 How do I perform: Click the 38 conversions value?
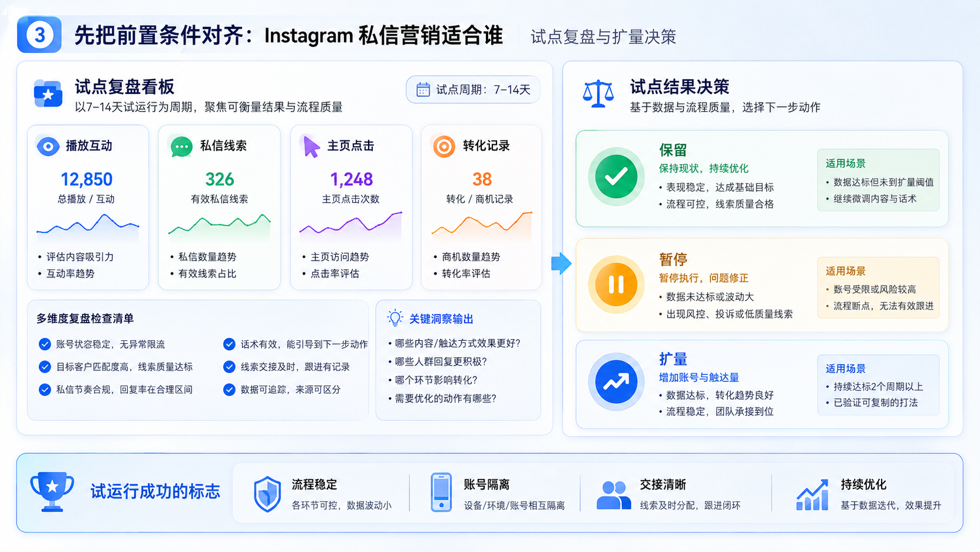tap(482, 180)
